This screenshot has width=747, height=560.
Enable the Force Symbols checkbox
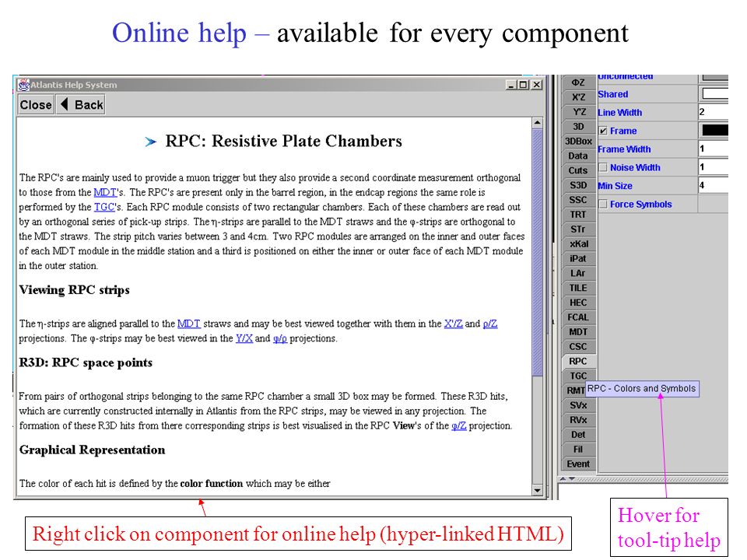(x=603, y=205)
